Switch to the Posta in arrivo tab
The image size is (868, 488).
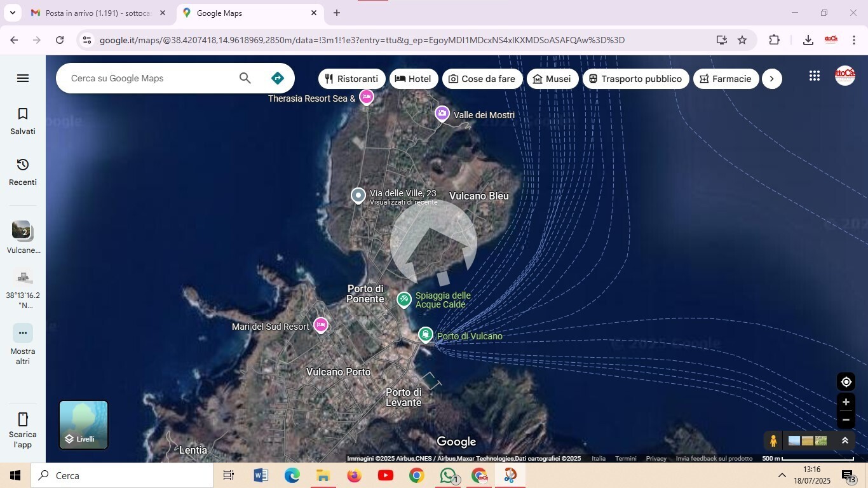95,13
